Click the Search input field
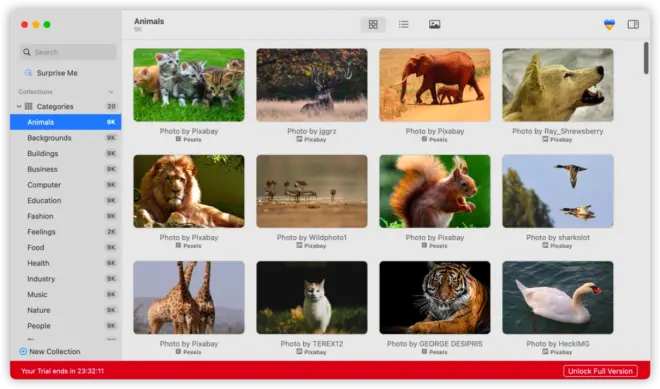The image size is (660, 389). point(68,52)
